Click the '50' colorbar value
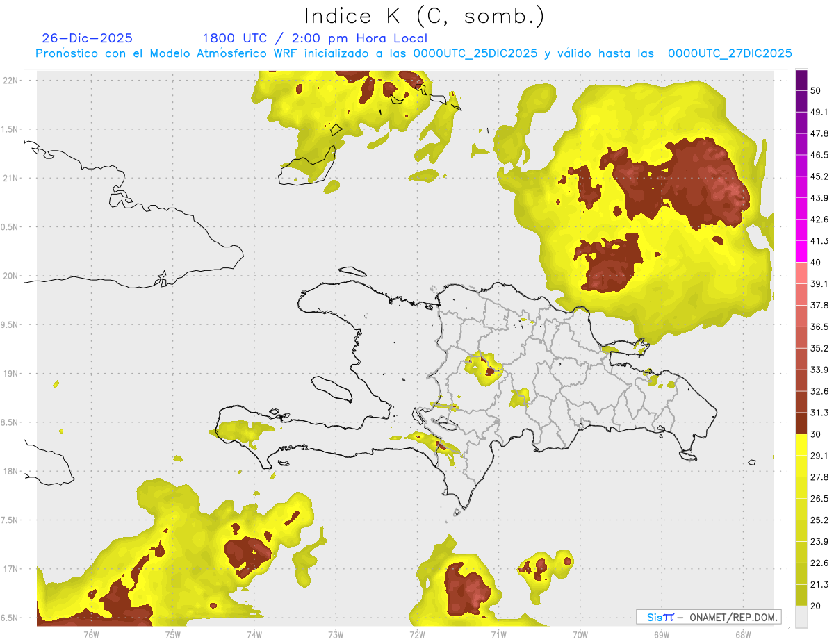The image size is (834, 644). [816, 90]
